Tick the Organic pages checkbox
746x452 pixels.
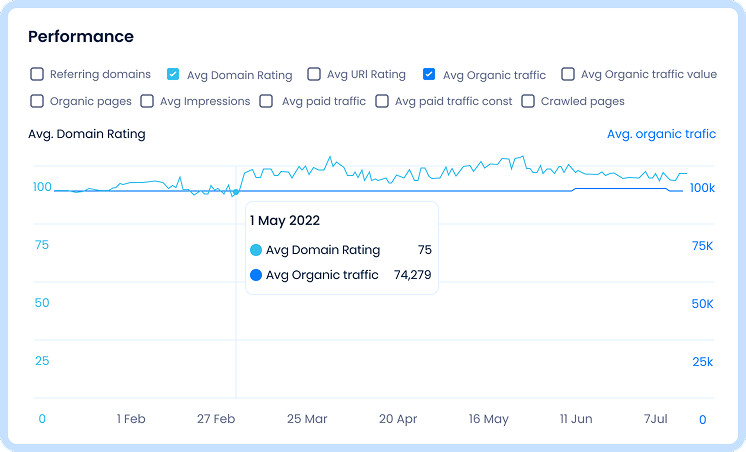[37, 101]
